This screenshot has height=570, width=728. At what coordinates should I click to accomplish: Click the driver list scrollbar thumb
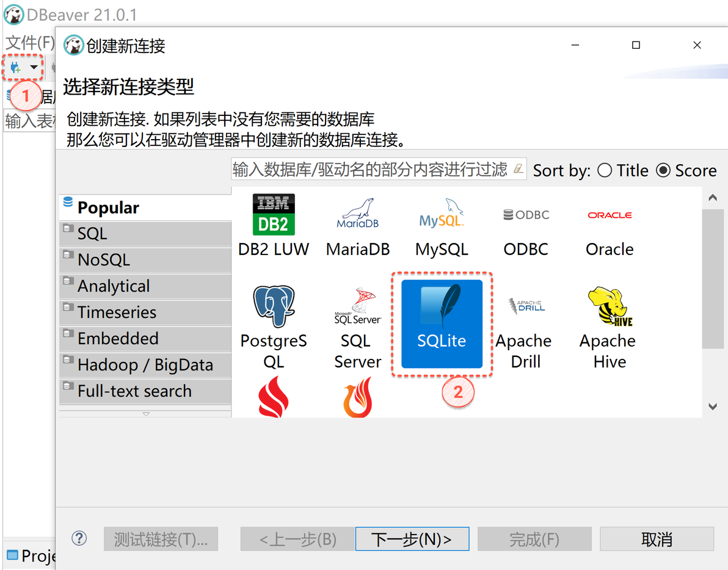tap(713, 278)
